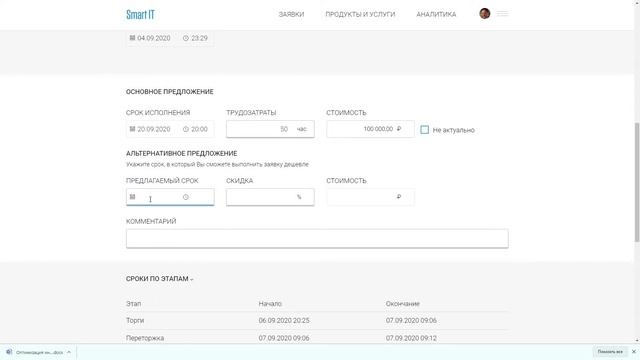This screenshot has height=360, width=640.
Task: Open the Smart IT logo home link
Action: (140, 15)
